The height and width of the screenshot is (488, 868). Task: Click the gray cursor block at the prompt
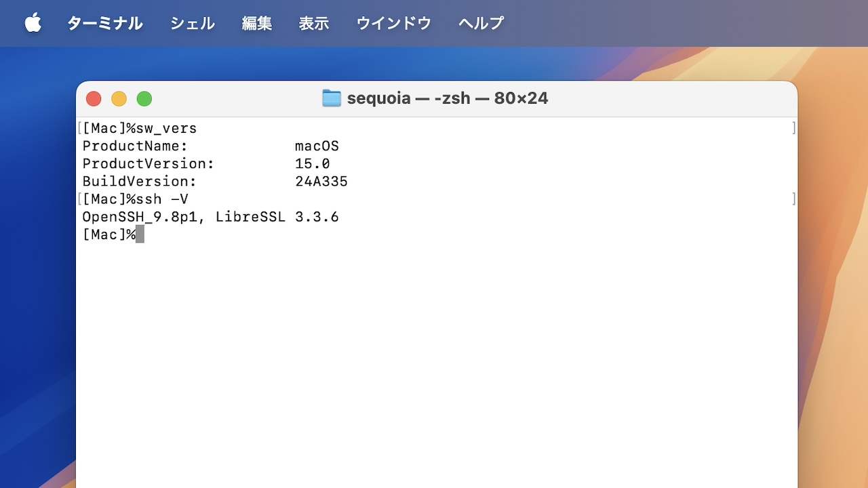[x=140, y=235]
